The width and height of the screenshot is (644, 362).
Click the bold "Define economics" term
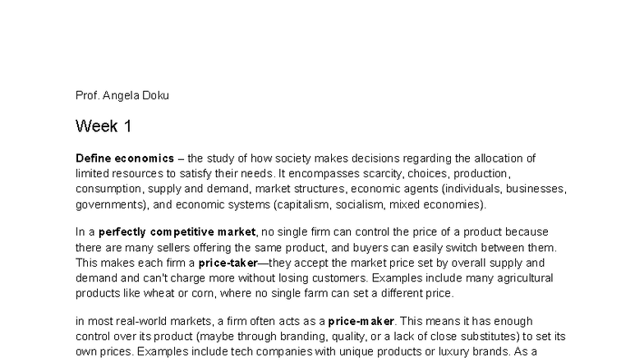[x=124, y=158]
